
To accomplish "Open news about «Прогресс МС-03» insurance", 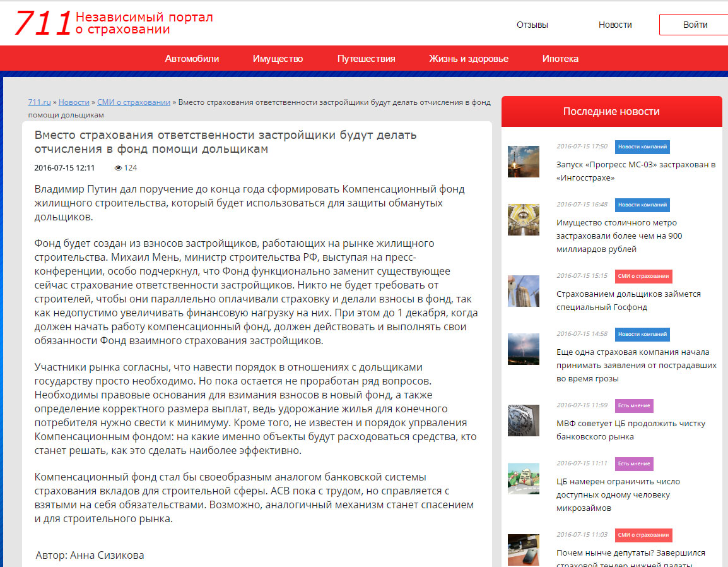I will pos(636,171).
